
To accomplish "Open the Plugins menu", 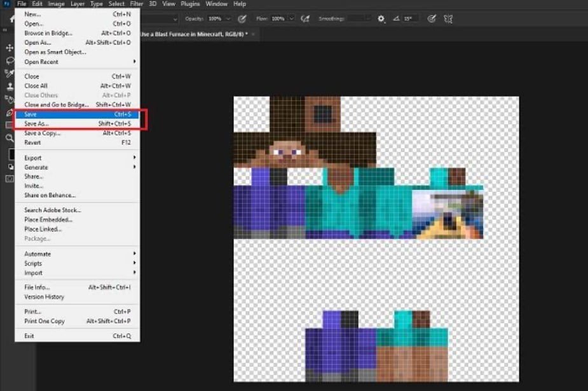I will [x=190, y=4].
